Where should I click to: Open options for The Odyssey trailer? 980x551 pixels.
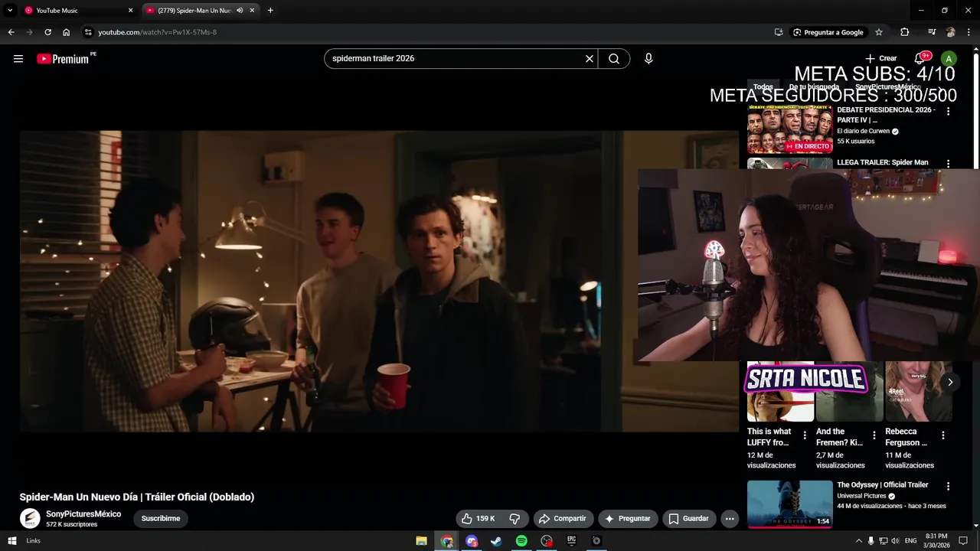[x=948, y=486]
